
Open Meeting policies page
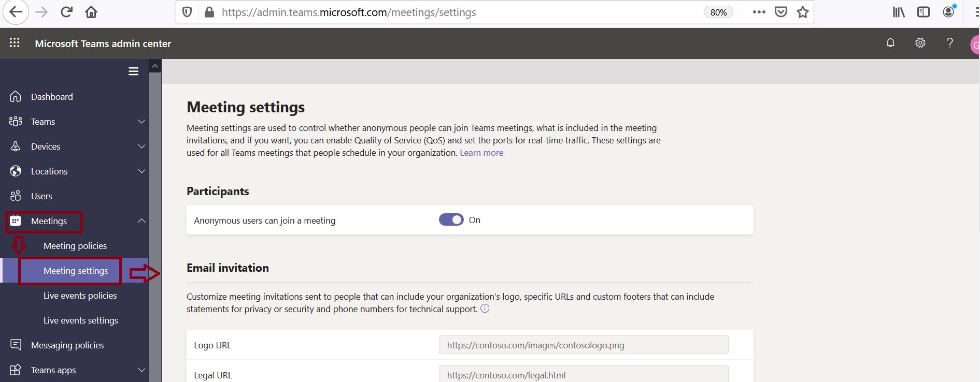tap(75, 246)
